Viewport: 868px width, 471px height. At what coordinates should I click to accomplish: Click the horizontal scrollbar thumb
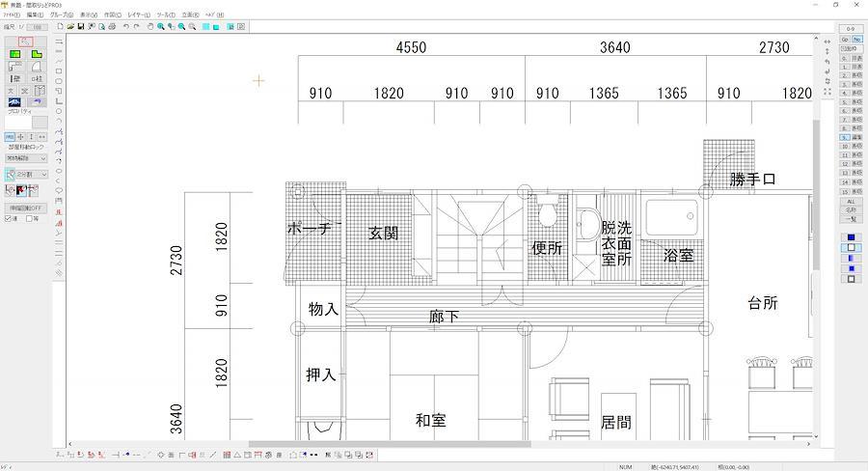click(x=390, y=444)
